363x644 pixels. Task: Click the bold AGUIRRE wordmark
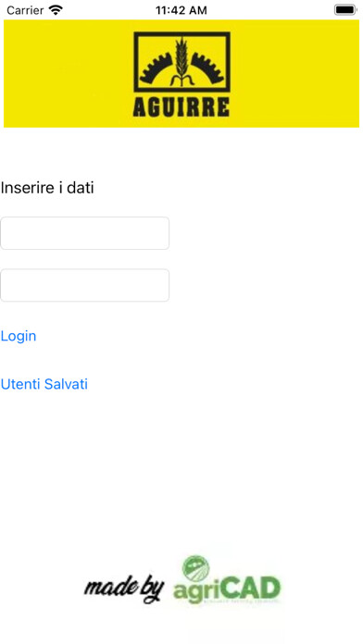tap(181, 107)
